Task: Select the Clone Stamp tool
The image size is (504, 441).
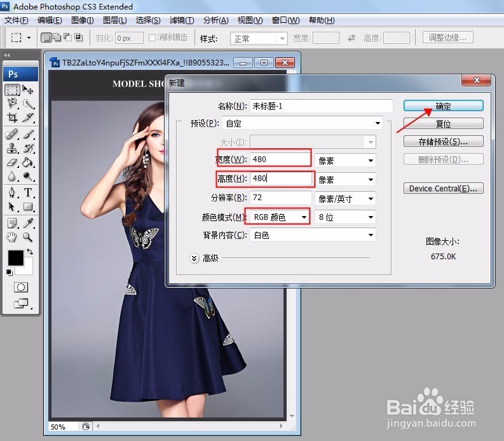Action: tap(12, 148)
